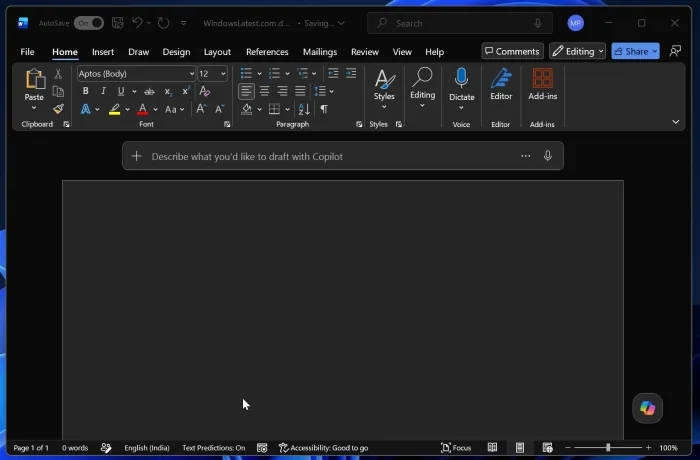Click the Share button
The width and height of the screenshot is (700, 460).
pyautogui.click(x=635, y=51)
